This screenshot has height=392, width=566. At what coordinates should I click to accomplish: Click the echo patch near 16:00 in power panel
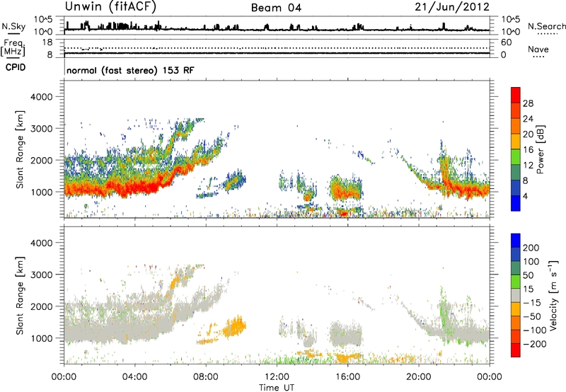coord(346,188)
